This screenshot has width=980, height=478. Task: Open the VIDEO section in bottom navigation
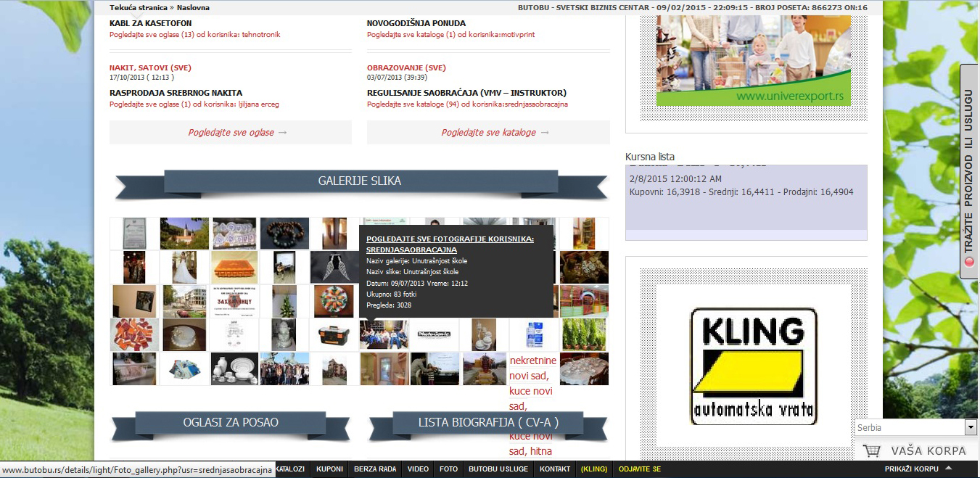418,469
